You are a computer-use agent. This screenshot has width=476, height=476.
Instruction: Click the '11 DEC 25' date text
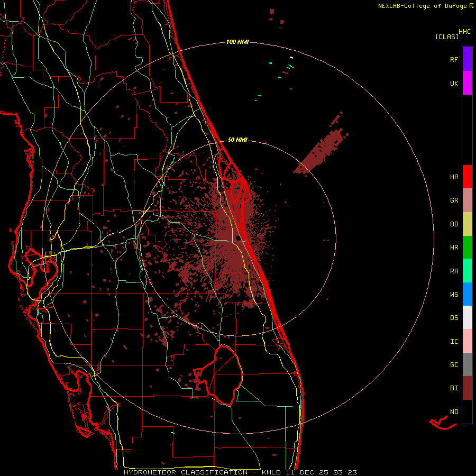307,472
